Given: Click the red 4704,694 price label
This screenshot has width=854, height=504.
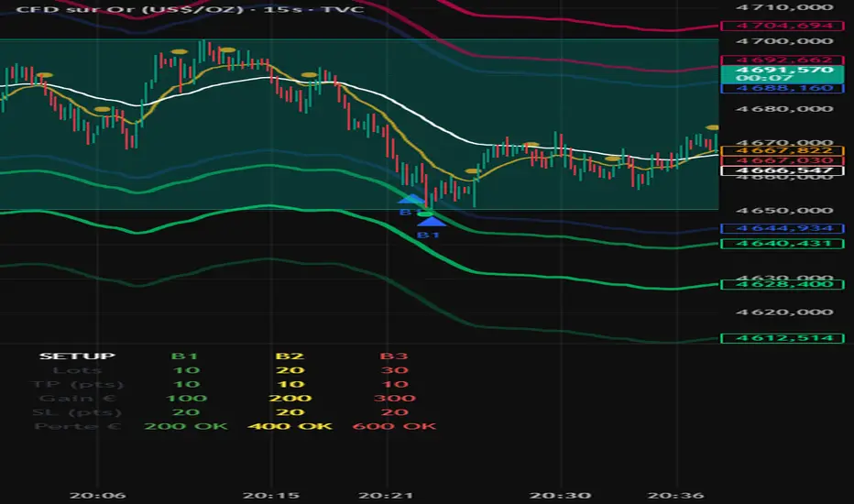Looking at the screenshot, I should tap(783, 26).
